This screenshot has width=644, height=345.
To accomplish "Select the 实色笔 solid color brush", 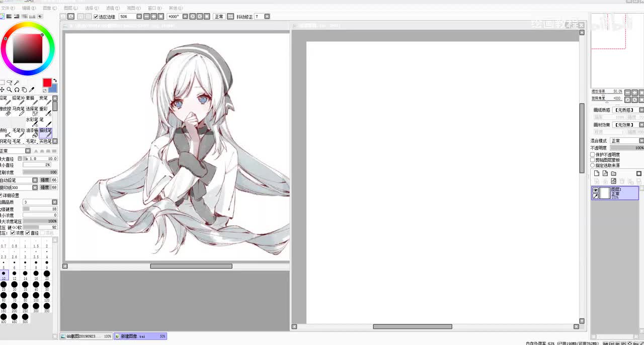I will [46, 142].
